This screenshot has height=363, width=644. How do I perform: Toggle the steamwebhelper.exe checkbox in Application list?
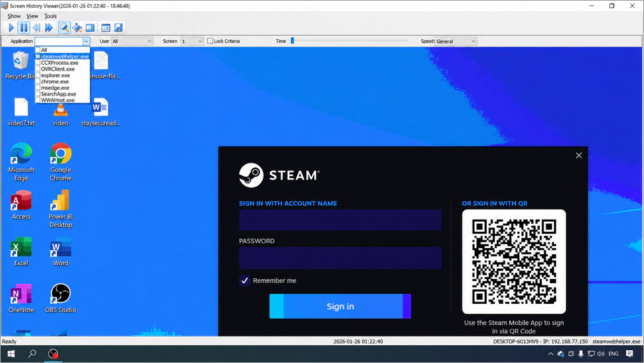tap(38, 56)
